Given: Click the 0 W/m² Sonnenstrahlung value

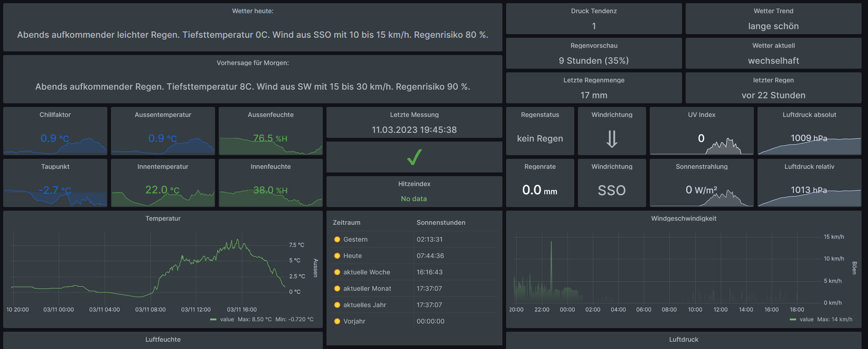Looking at the screenshot, I should [x=702, y=190].
